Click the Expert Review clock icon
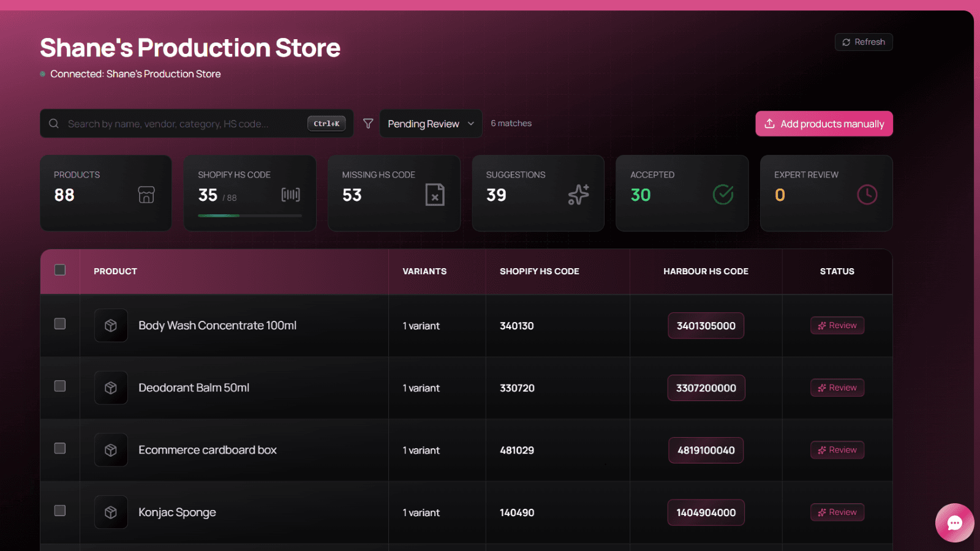Viewport: 980px width, 551px height. pos(867,195)
